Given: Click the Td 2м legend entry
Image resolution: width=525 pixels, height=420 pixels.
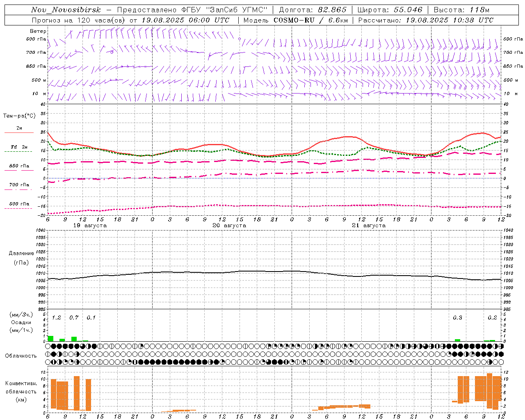Looking at the screenshot, I should [19, 147].
